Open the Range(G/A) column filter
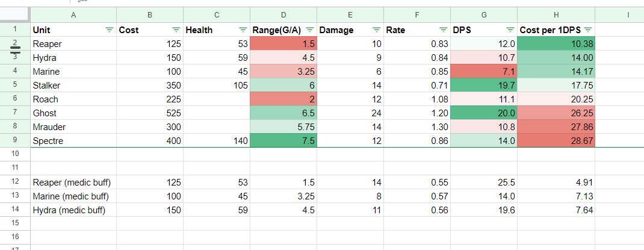Screen dimensions: 644x250 pyautogui.click(x=309, y=30)
